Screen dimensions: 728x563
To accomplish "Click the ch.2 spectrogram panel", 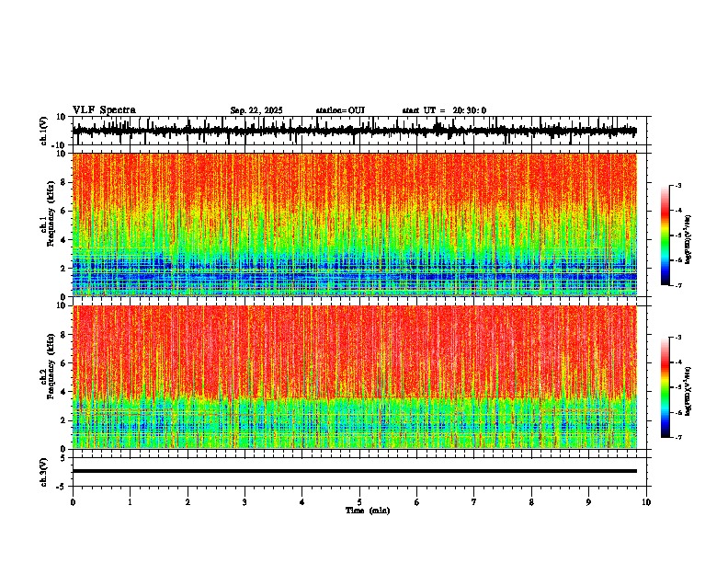I will pyautogui.click(x=355, y=377).
